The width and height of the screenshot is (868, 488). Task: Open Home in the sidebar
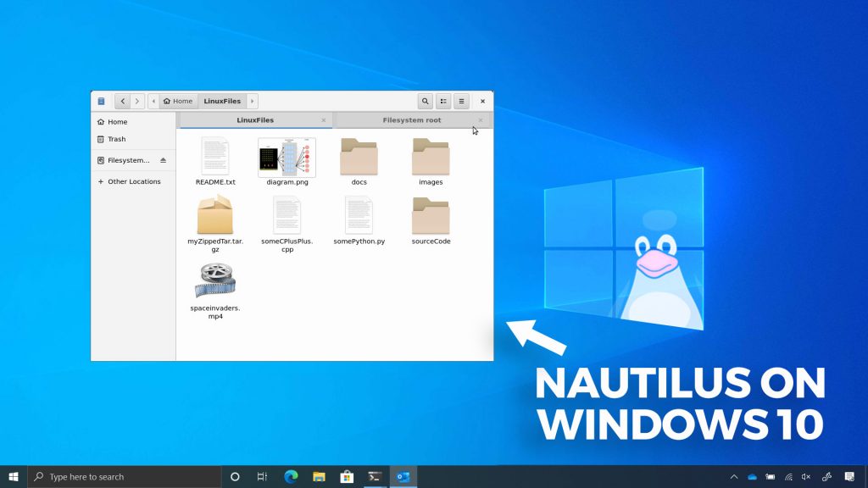[133, 122]
